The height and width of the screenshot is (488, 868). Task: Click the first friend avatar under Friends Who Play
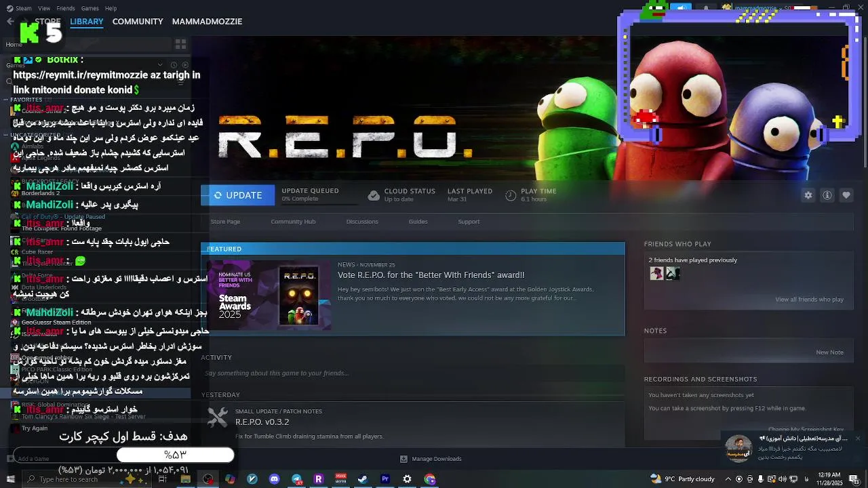point(656,273)
